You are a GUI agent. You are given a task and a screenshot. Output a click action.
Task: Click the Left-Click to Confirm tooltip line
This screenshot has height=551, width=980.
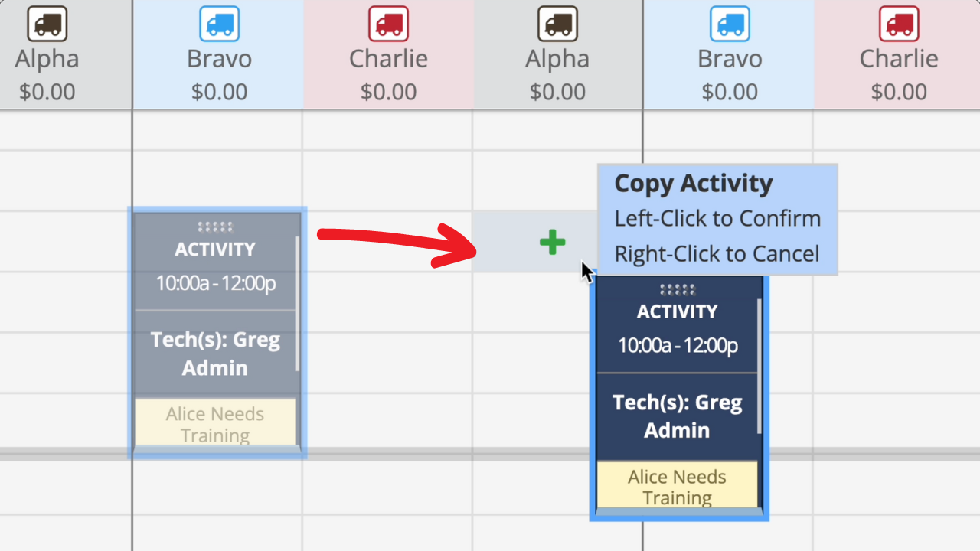point(717,219)
